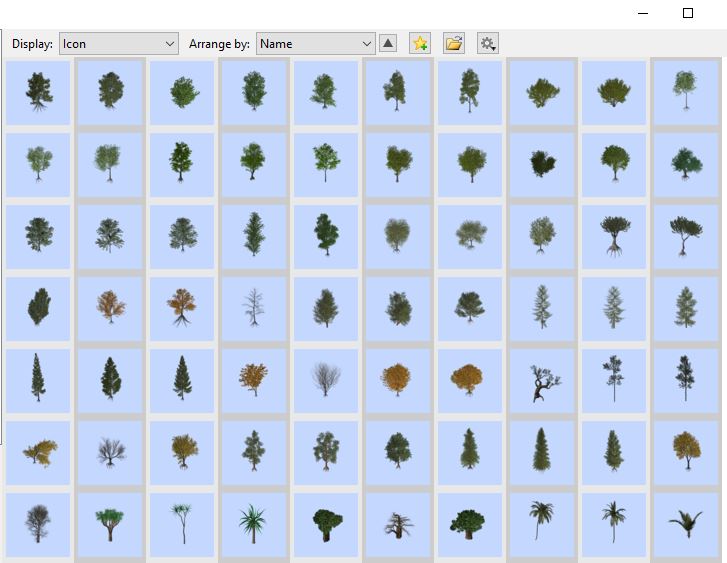Click the add to favorites star icon
The height and width of the screenshot is (563, 727).
[420, 44]
